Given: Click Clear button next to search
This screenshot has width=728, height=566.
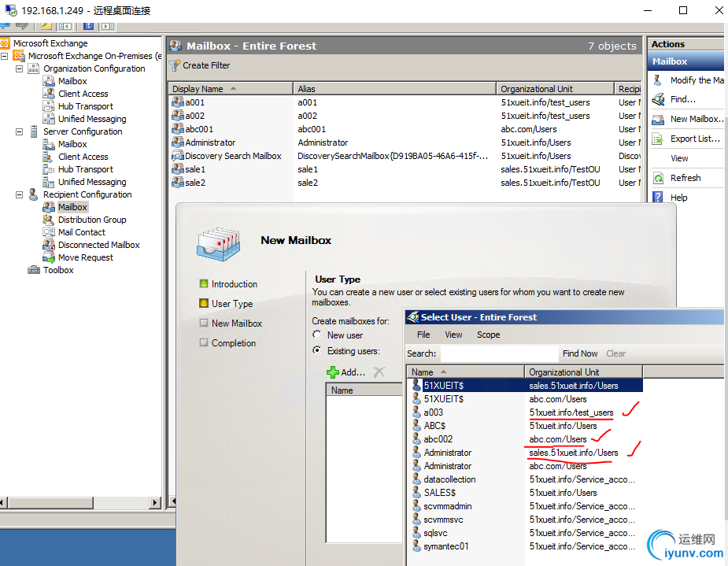Looking at the screenshot, I should pos(615,353).
